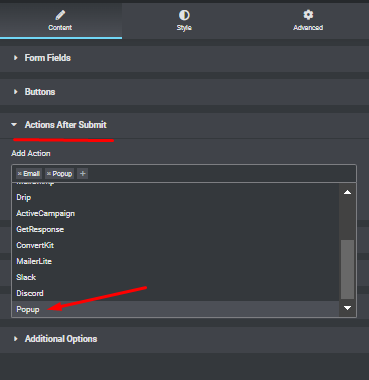Select Popup from the action list
This screenshot has width=369, height=380.
pyautogui.click(x=176, y=309)
